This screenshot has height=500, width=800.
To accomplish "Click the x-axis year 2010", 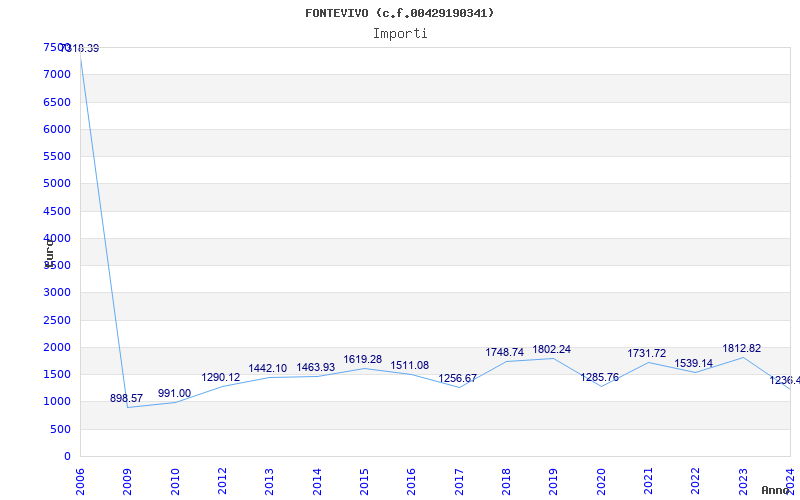I will point(175,482).
